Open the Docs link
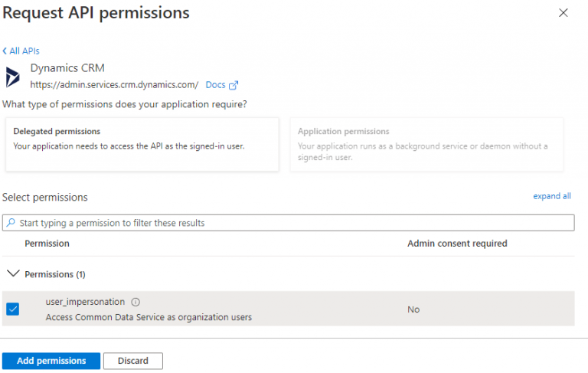 click(215, 85)
